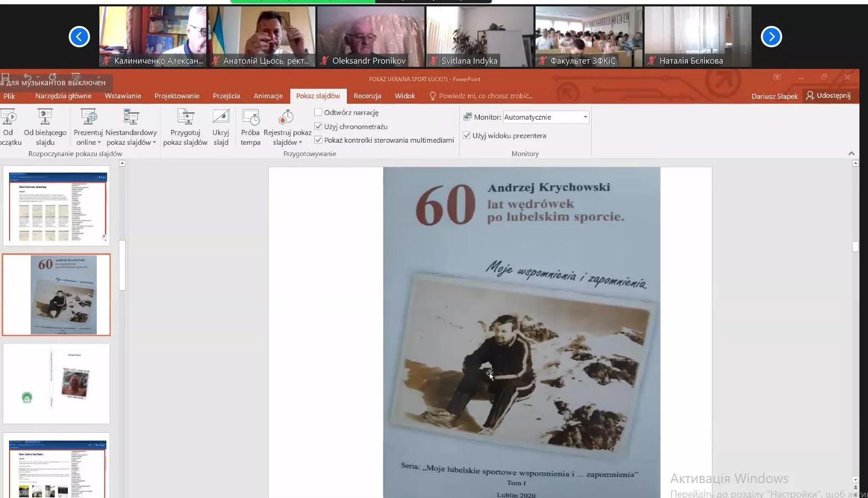Collapse the ribbon with the chevron arrow
Image resolution: width=868 pixels, height=498 pixels.
click(x=851, y=154)
